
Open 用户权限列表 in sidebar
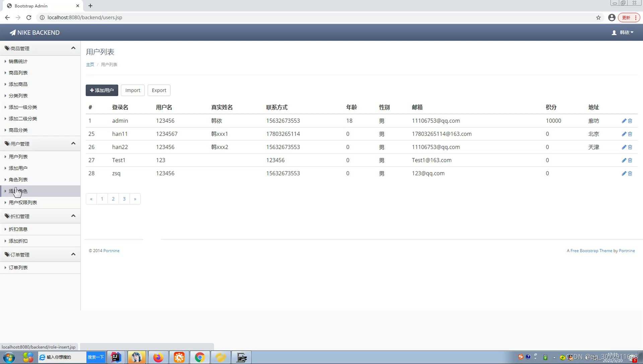23,203
